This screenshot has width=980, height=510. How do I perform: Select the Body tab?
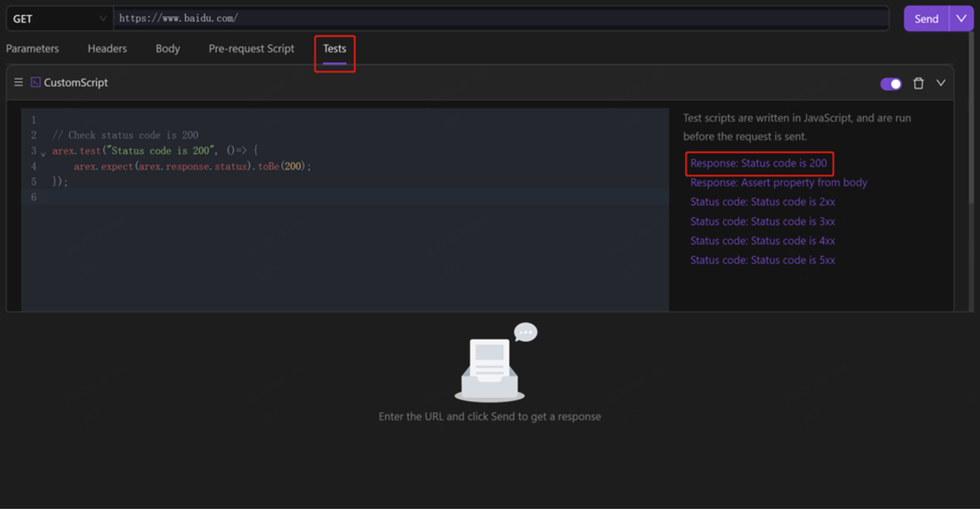(168, 49)
